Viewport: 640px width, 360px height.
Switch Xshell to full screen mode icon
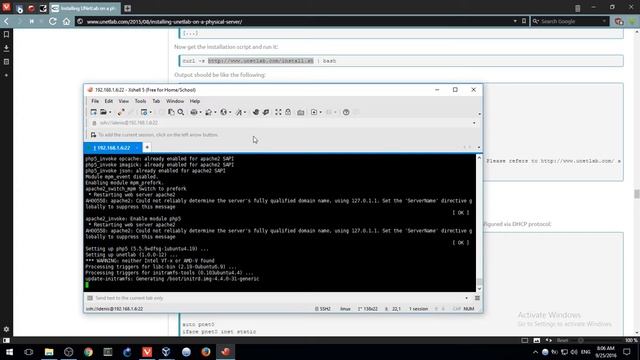pyautogui.click(x=278, y=112)
